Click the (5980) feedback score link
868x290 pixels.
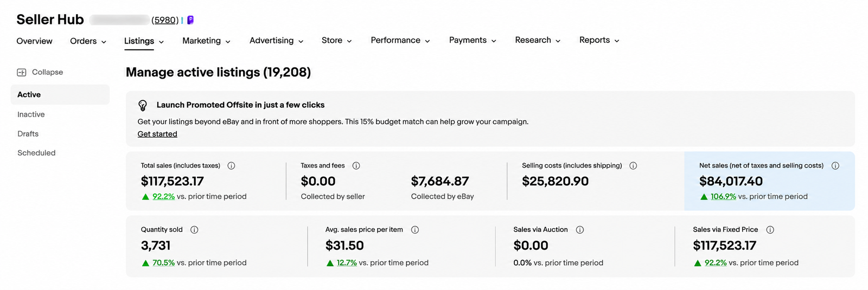point(165,20)
